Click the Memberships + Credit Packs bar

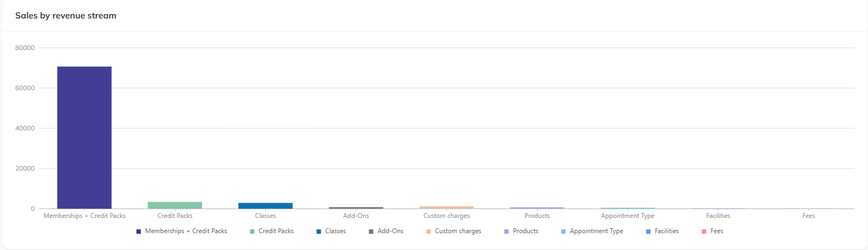point(84,137)
